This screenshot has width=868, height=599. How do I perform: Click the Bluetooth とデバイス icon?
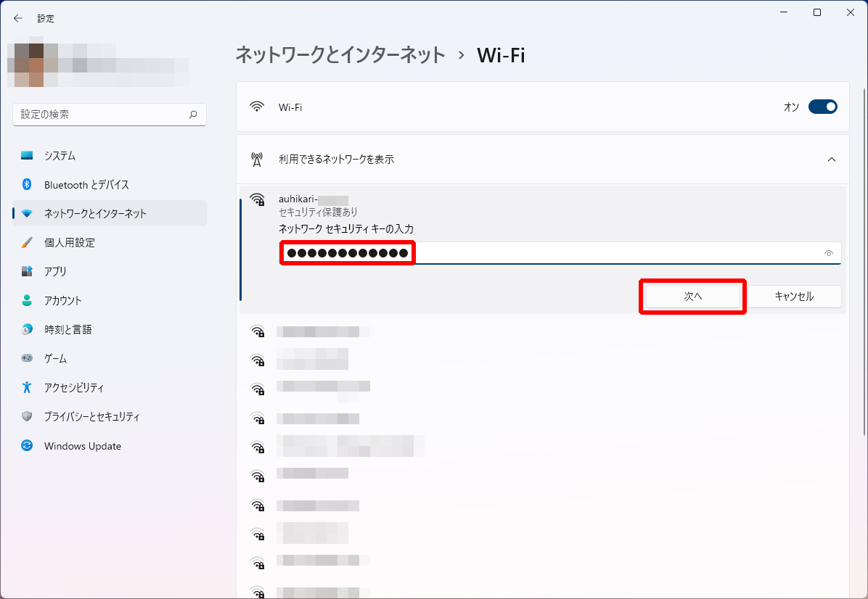27,185
